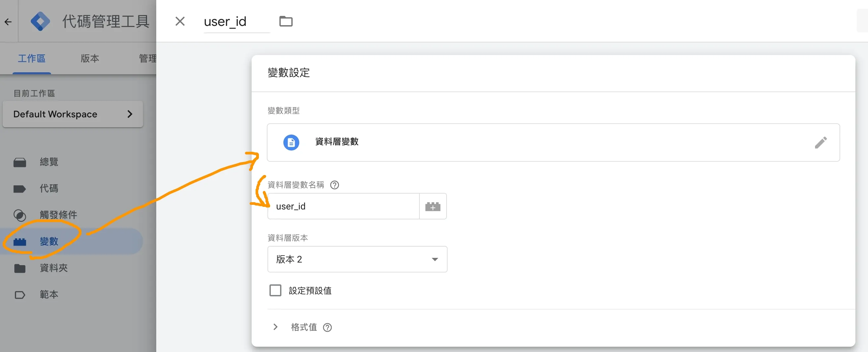Click the 變數類型 label
Screen dimensions: 868x352
click(x=283, y=111)
